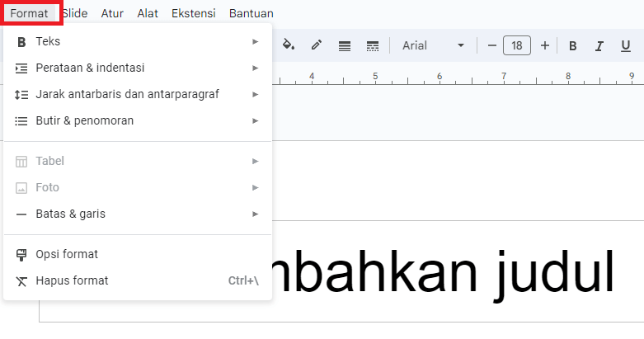Click the bold B icon beside Teks
The image size is (644, 339).
(x=21, y=42)
